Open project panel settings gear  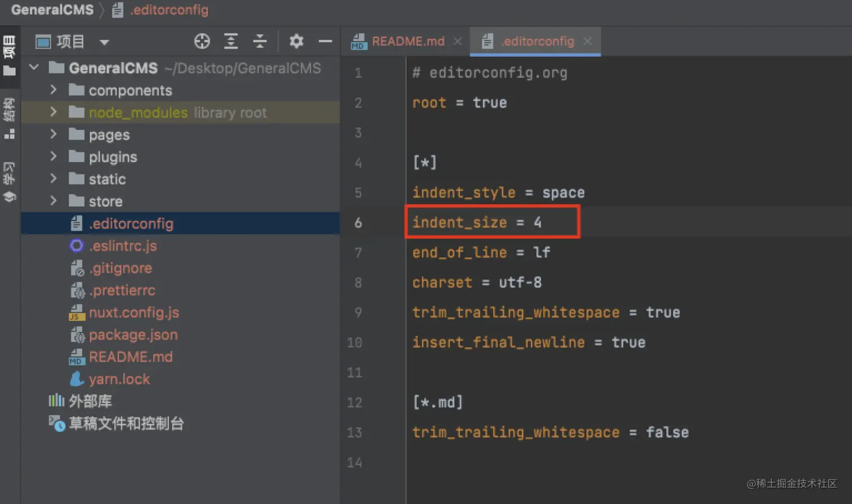(x=296, y=41)
